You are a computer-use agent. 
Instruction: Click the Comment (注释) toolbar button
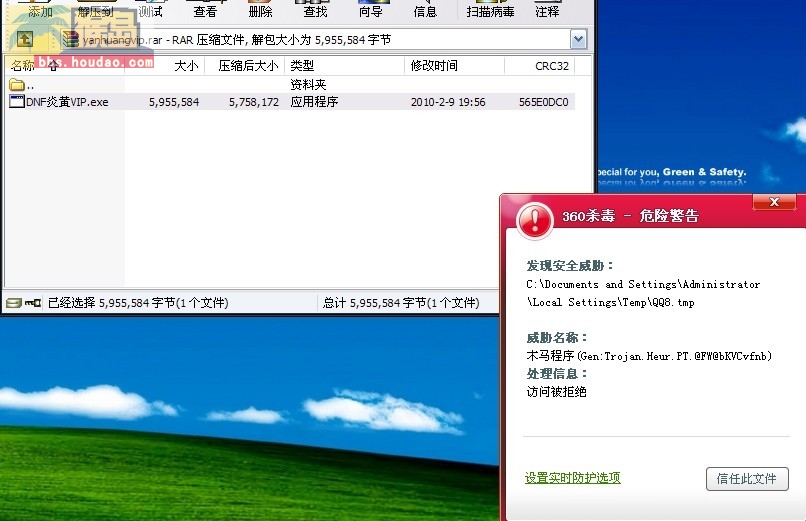point(547,10)
